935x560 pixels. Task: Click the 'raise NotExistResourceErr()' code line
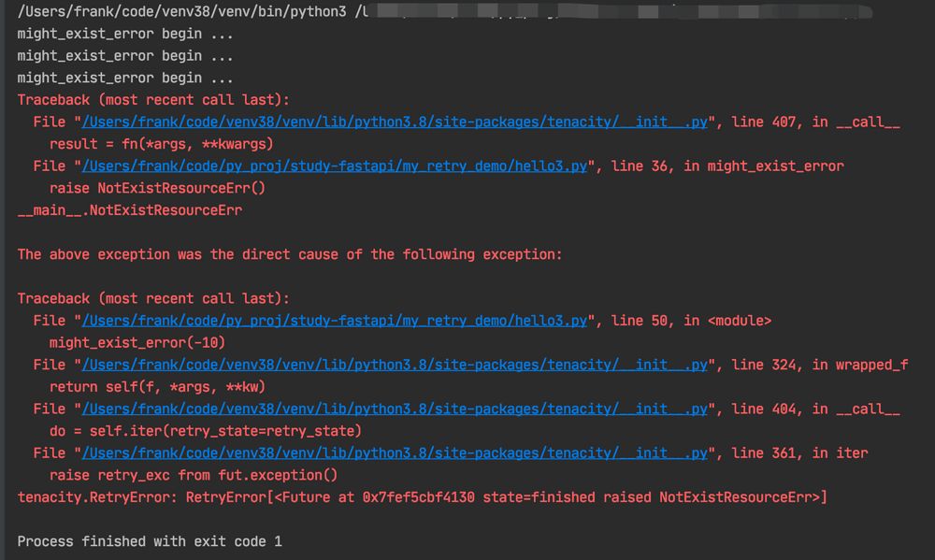coord(157,188)
